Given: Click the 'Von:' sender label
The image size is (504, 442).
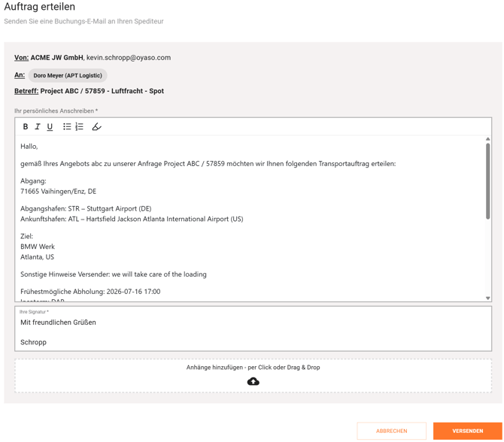Looking at the screenshot, I should [22, 58].
